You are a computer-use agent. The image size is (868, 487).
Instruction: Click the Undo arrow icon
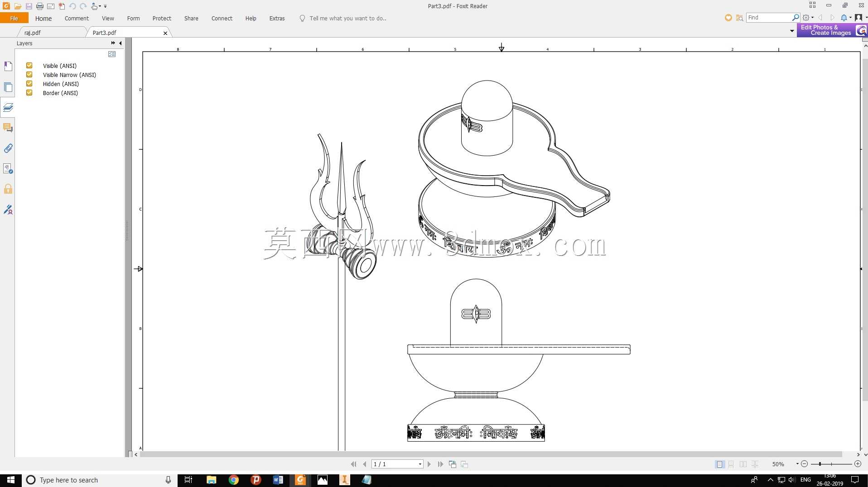(72, 6)
